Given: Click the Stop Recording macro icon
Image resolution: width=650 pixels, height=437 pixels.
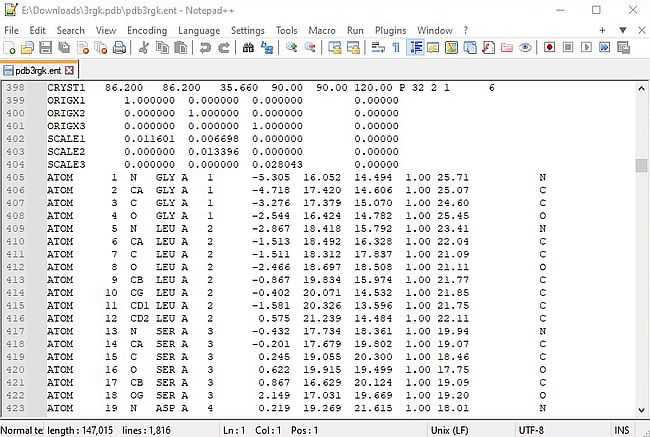Looking at the screenshot, I should 568,47.
